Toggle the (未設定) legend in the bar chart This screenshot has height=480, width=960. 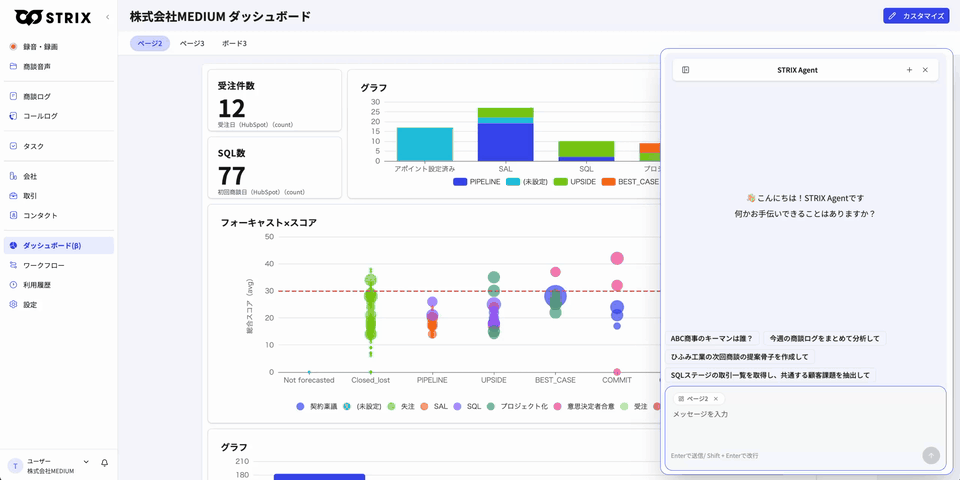pos(527,182)
